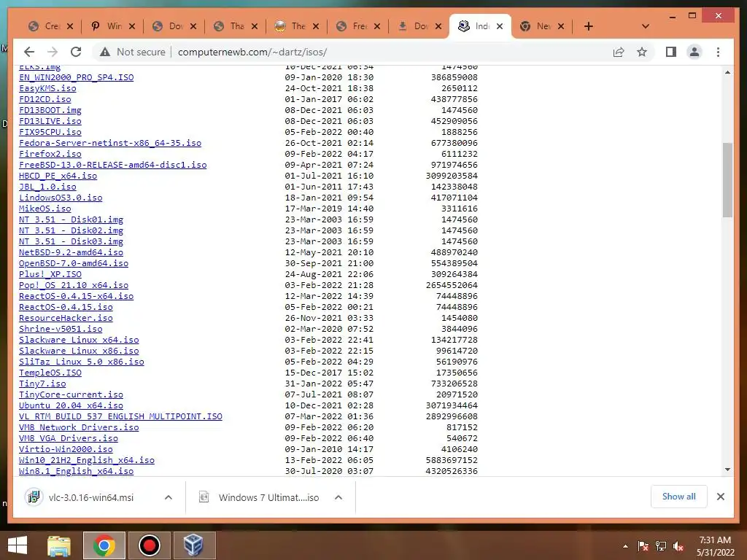Download Ubuntu 20.04 x64.iso
This screenshot has height=560, width=747.
(x=71, y=405)
